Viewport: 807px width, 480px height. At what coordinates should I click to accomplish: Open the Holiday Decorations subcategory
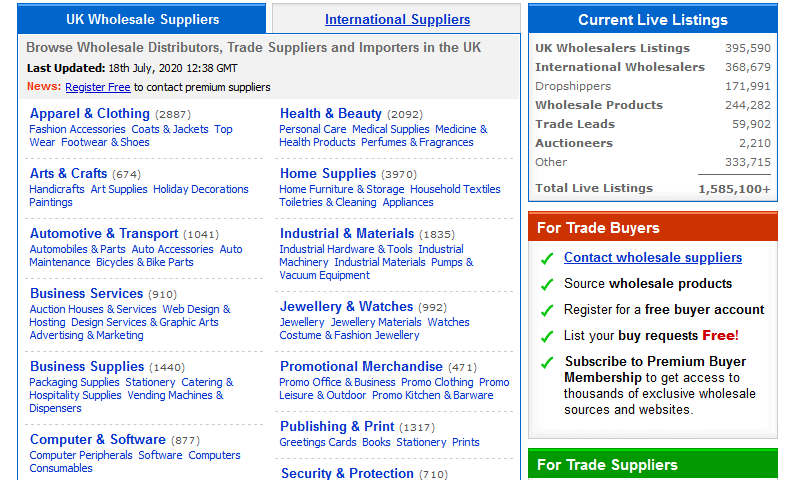click(x=200, y=189)
